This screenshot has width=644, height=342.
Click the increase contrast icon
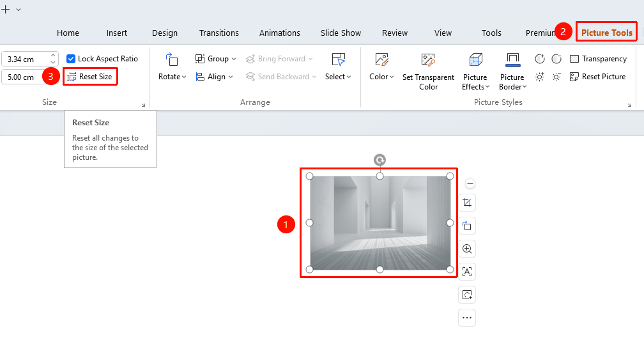click(540, 59)
